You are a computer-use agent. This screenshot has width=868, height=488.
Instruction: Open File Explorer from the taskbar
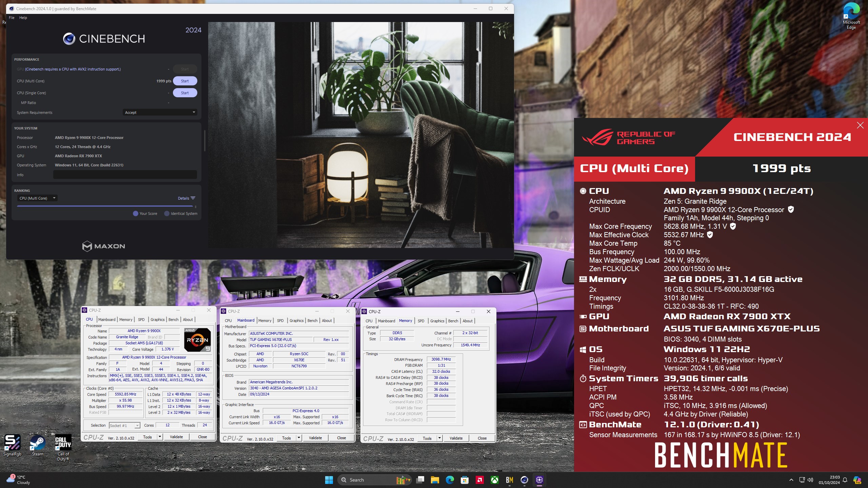pos(435,480)
